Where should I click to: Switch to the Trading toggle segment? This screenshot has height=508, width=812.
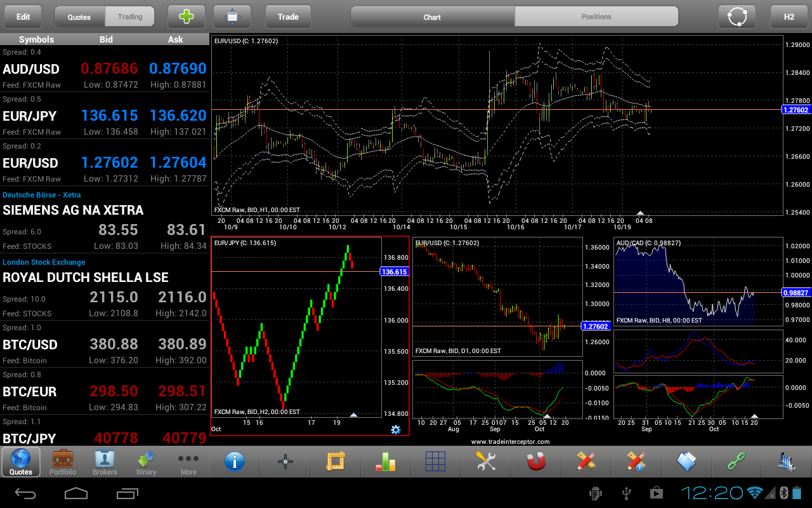[x=130, y=17]
